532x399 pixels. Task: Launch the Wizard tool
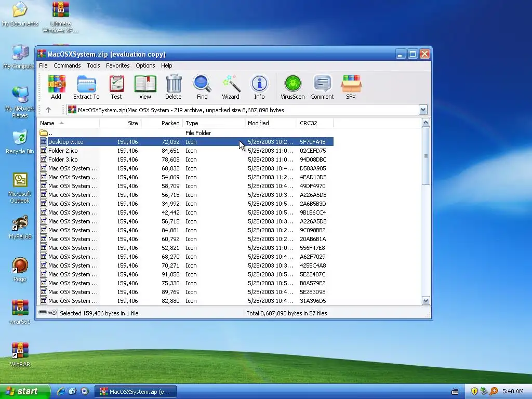tap(231, 87)
